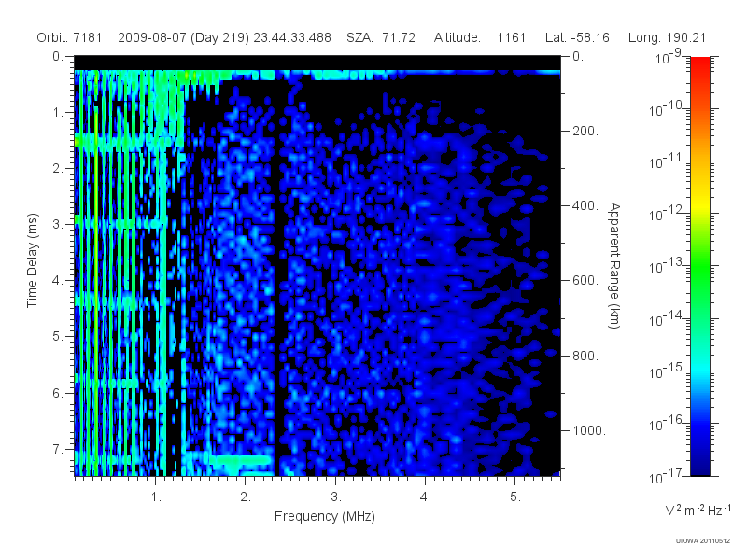Click the "2." tick on frequency axis
The height and width of the screenshot is (560, 747).
pos(246,497)
